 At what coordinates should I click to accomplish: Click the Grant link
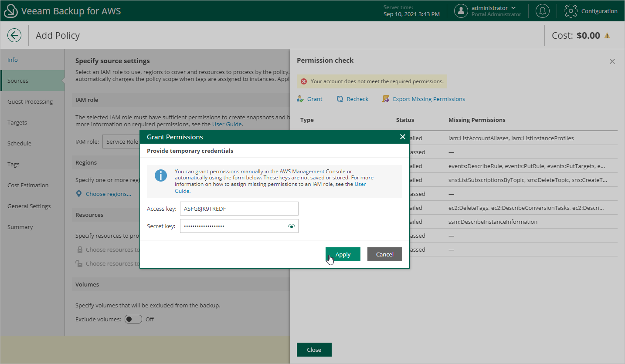(x=315, y=99)
